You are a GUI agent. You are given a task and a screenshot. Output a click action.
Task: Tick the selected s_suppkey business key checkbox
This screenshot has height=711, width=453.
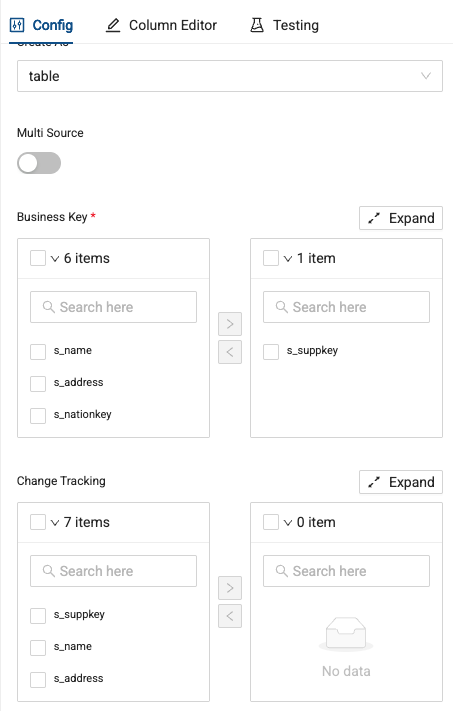(x=271, y=351)
